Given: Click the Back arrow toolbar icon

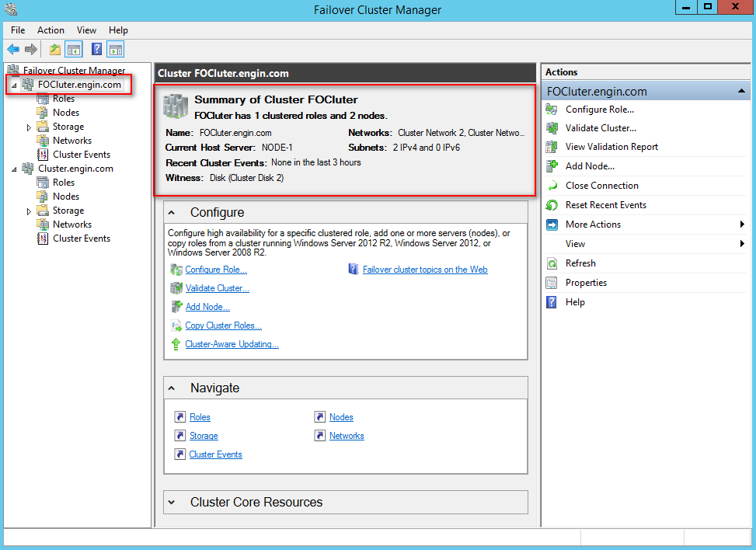Looking at the screenshot, I should (x=13, y=49).
